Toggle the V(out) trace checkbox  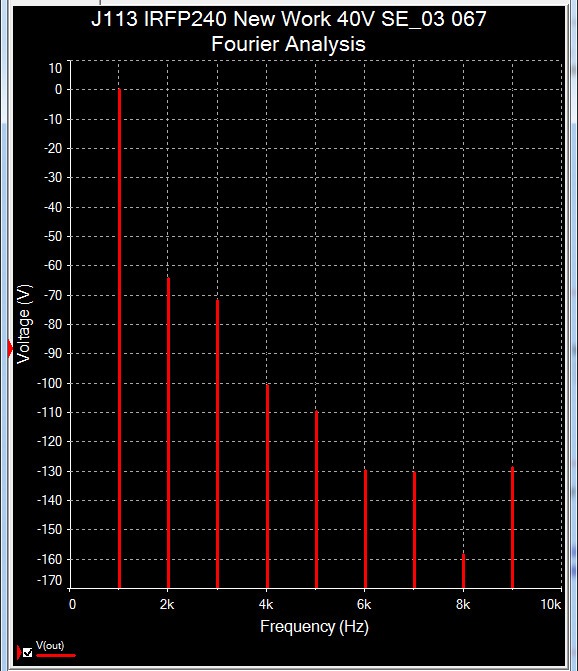click(x=27, y=652)
